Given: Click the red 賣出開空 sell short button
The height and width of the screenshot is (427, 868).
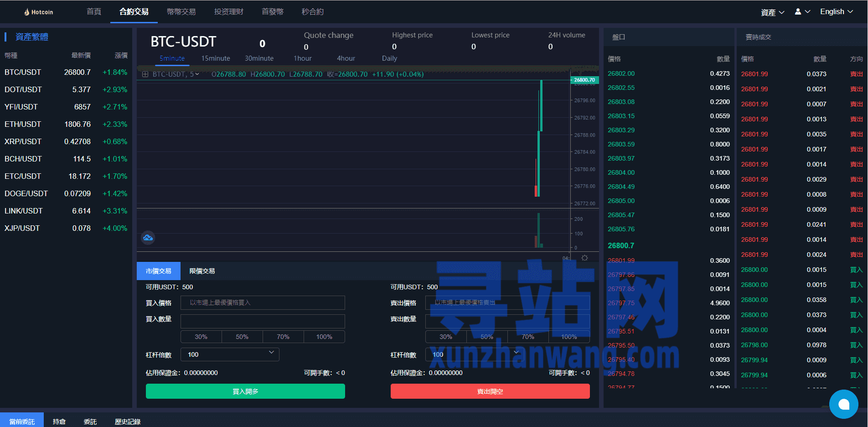Looking at the screenshot, I should (x=490, y=391).
